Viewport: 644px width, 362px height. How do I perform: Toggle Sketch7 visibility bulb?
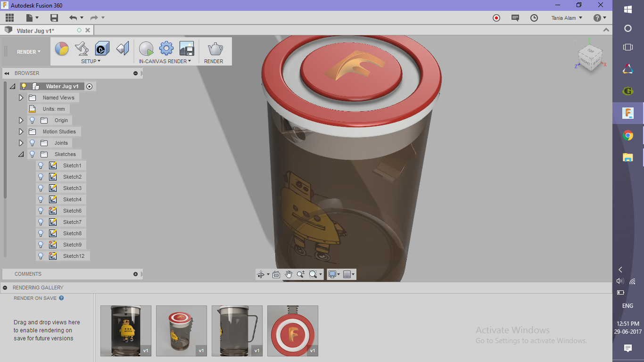click(41, 222)
